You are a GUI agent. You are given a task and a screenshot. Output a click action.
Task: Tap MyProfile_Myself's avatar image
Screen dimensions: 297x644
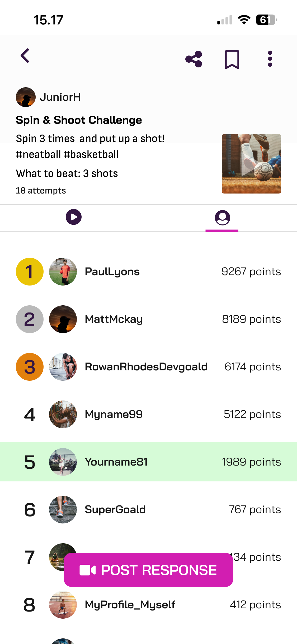pyautogui.click(x=63, y=605)
